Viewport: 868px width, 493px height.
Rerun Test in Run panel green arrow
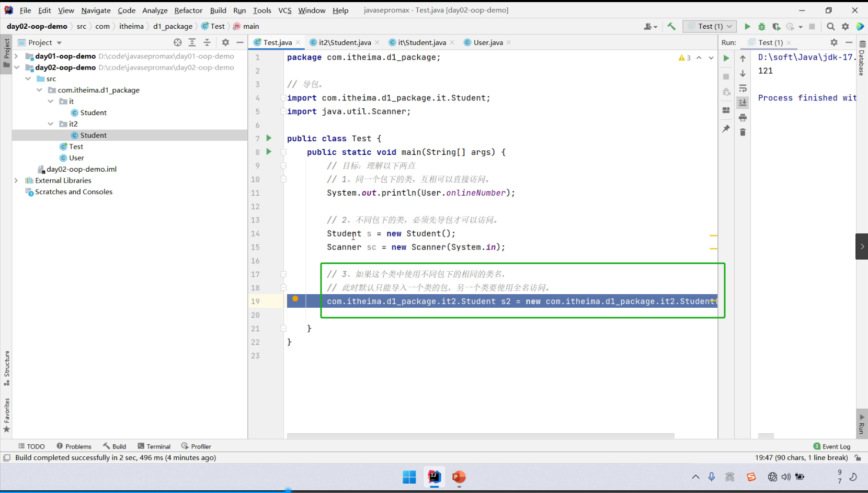pyautogui.click(x=726, y=58)
